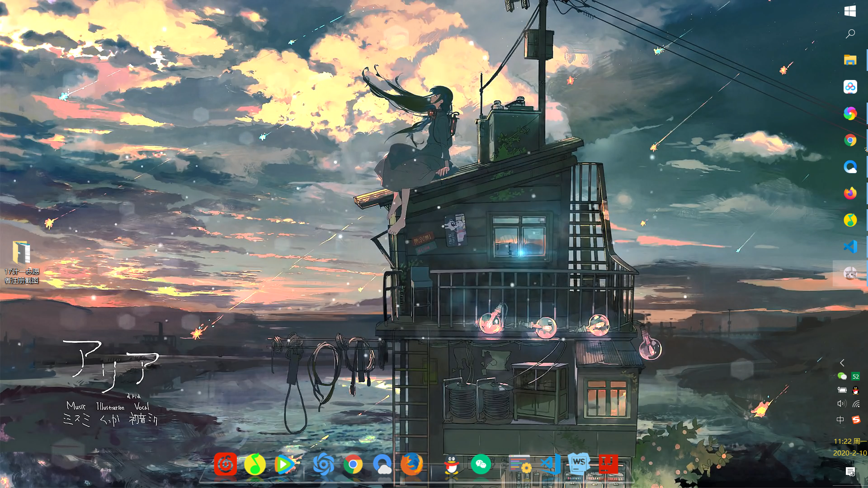Open Firefox from the bottom dock
This screenshot has width=868, height=488.
click(x=411, y=464)
